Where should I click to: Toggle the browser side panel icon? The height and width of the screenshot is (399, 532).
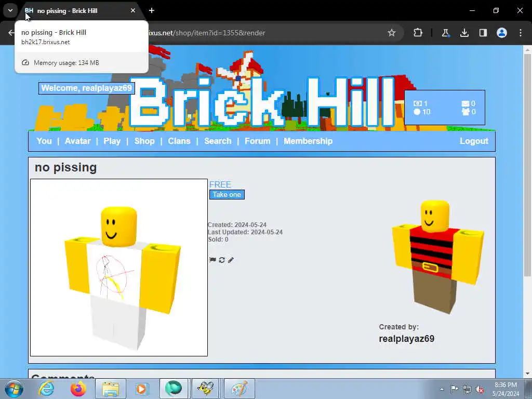click(483, 33)
